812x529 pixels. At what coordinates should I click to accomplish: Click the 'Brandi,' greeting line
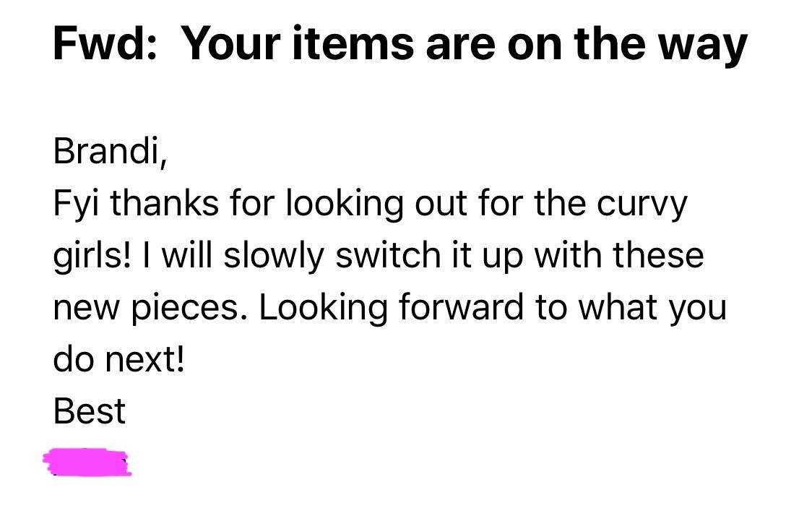coord(111,151)
